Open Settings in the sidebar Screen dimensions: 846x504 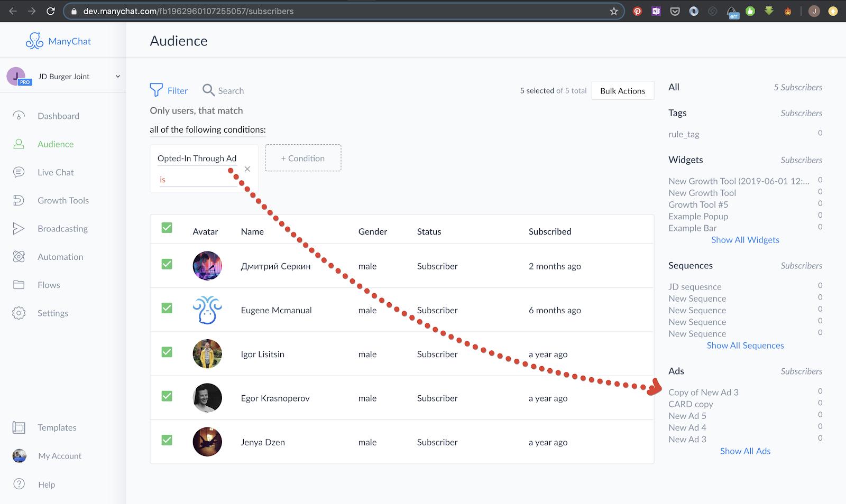(x=53, y=313)
